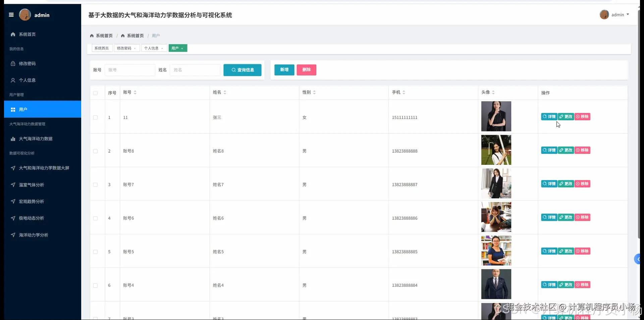Expand the admin dropdown at top right
Screen dimensions: 644x320
pyautogui.click(x=614, y=15)
